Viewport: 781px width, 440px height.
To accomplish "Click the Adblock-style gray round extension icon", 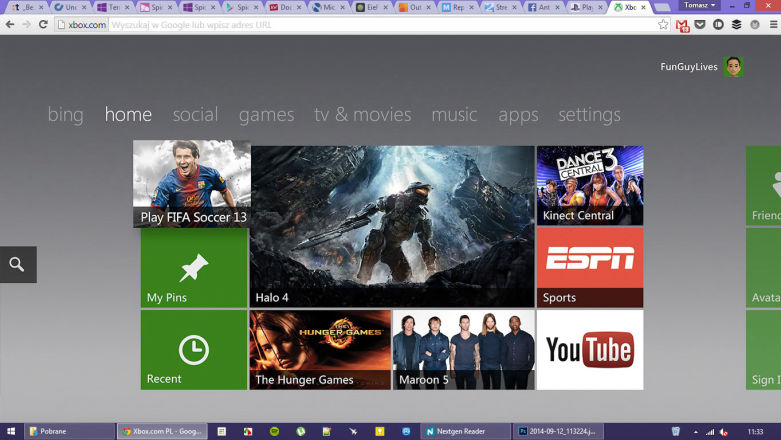I will coord(755,24).
